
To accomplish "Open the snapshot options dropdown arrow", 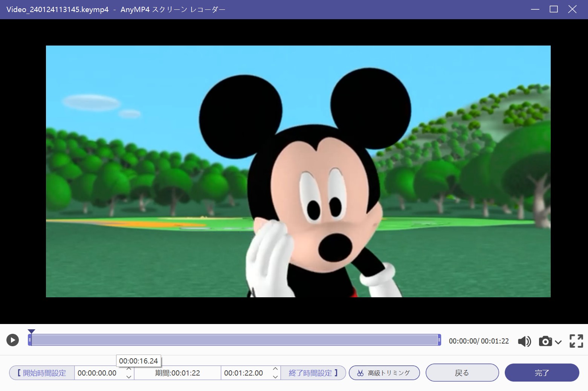I will (558, 342).
